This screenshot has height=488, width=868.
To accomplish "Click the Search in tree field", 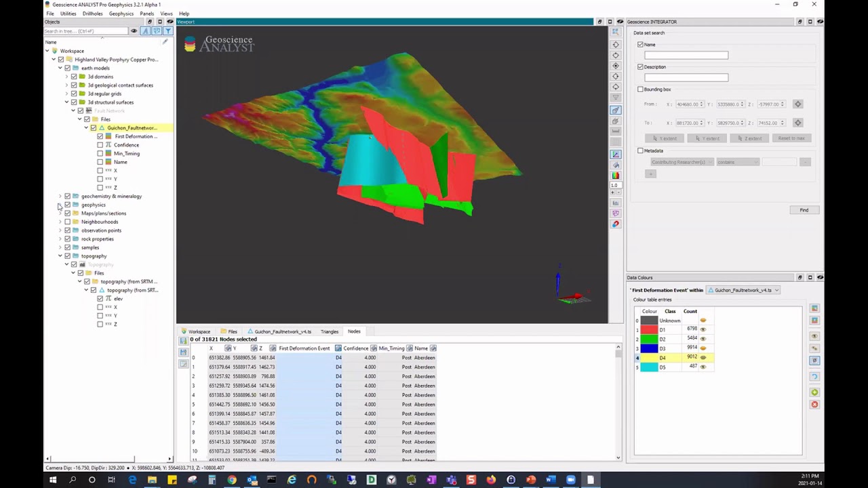I will click(86, 31).
